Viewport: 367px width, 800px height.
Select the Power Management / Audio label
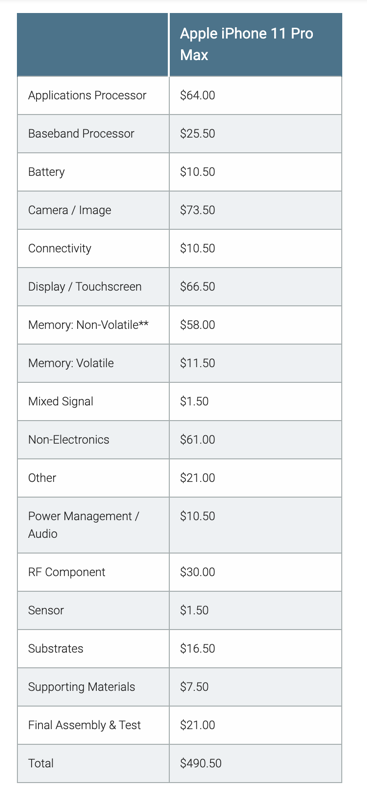pos(84,525)
